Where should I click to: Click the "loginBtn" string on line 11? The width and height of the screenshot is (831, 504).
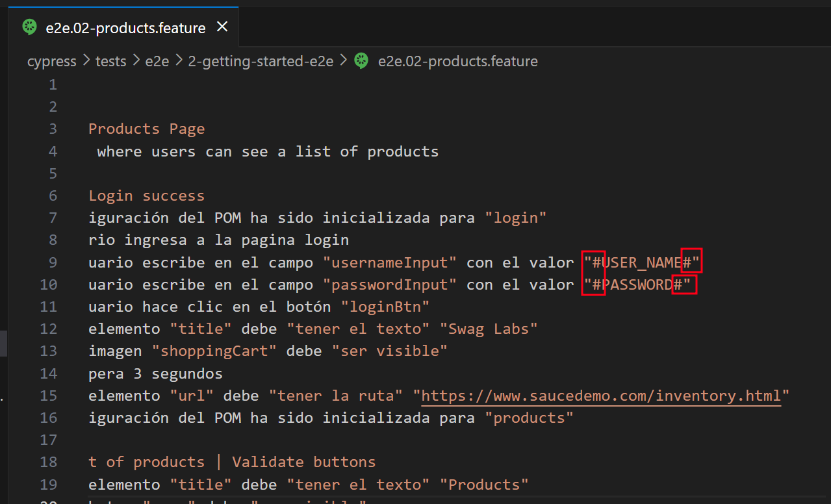click(385, 307)
